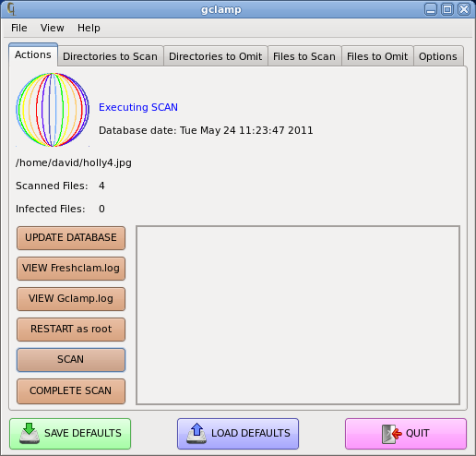Maximize the gclamp window
This screenshot has height=456, width=476.
(x=447, y=9)
